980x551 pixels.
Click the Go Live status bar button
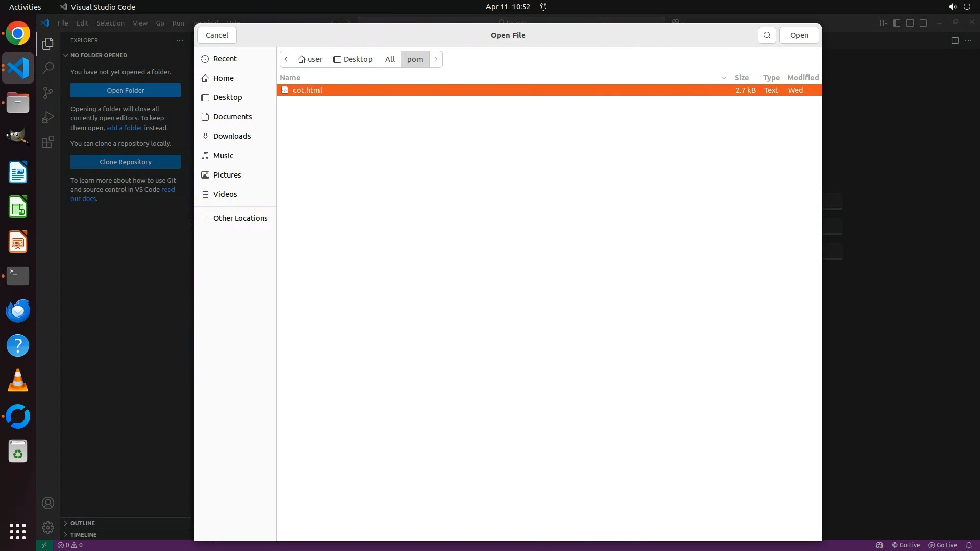(906, 545)
